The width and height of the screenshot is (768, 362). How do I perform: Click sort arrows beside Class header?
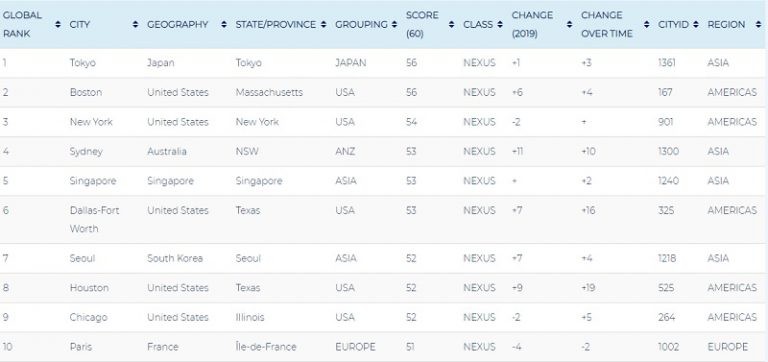[500, 24]
